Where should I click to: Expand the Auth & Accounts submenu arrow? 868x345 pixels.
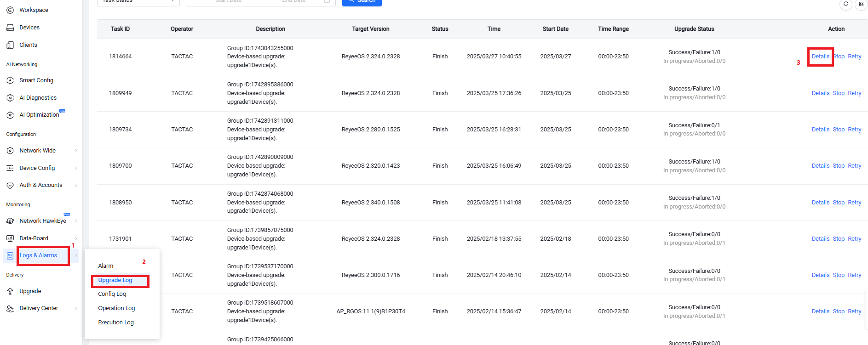pyautogui.click(x=76, y=186)
